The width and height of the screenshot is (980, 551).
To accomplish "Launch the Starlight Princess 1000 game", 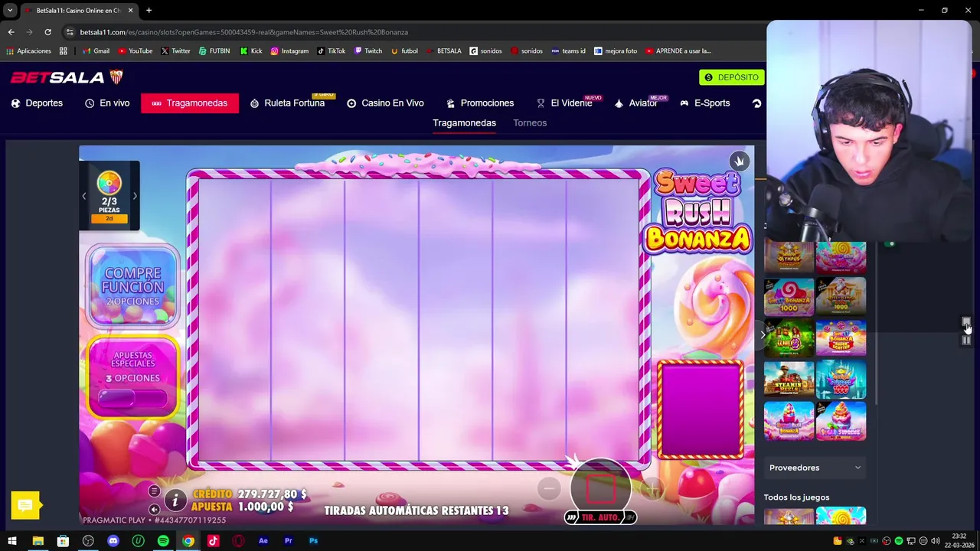I will coord(841,380).
